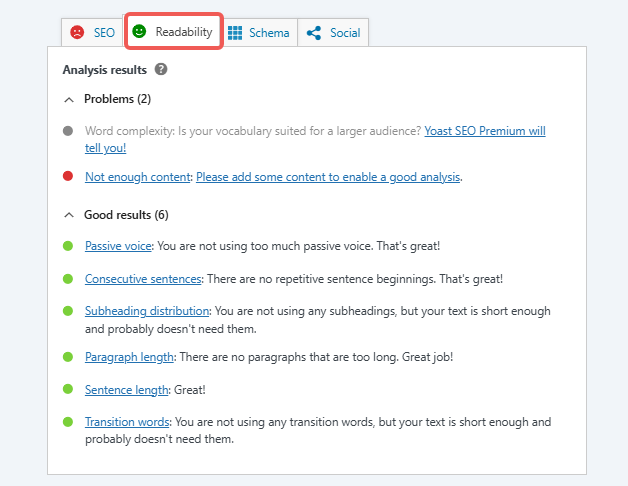Click the Schema grid icon
The image size is (628, 486).
click(235, 33)
